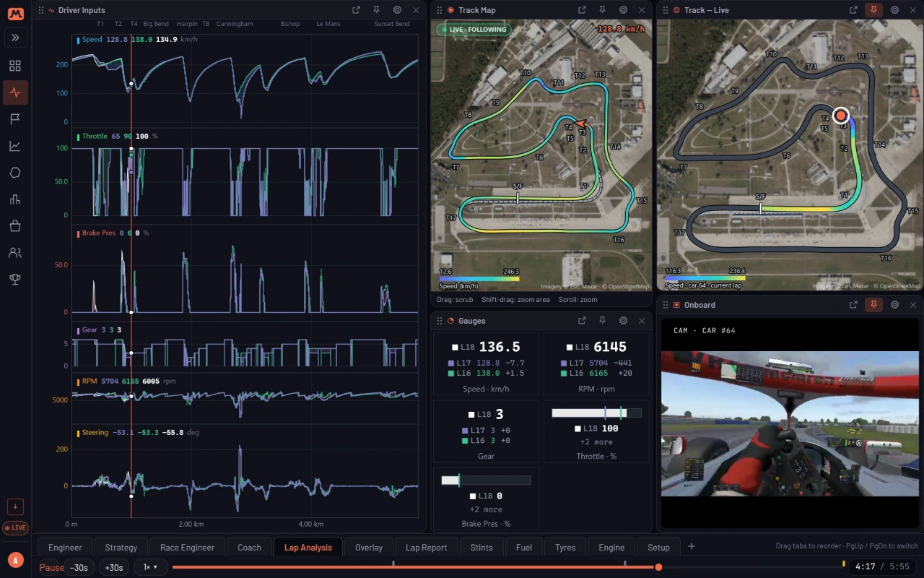Open Track — Live settings gear
Screen dimensions: 924x578
click(894, 10)
